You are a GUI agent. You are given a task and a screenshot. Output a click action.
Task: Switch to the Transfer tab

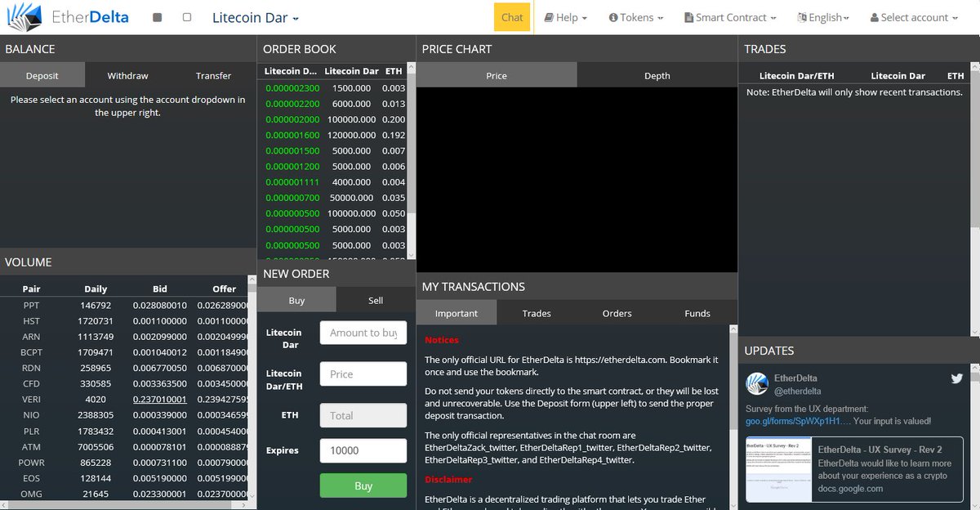click(x=213, y=75)
